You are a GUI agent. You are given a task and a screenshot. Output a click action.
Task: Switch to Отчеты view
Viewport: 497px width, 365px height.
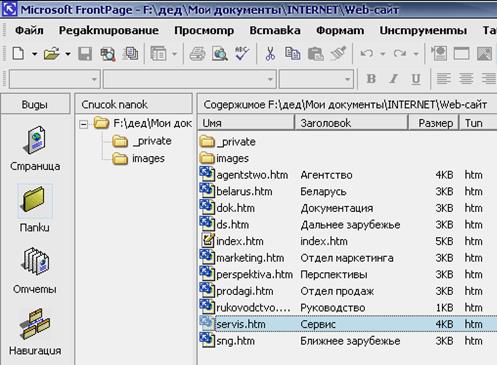pos(35,271)
